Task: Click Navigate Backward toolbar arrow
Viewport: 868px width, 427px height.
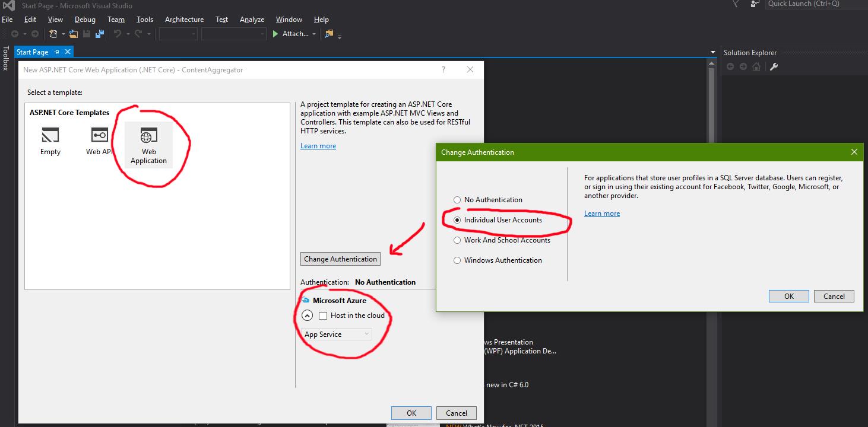Action: (15, 34)
